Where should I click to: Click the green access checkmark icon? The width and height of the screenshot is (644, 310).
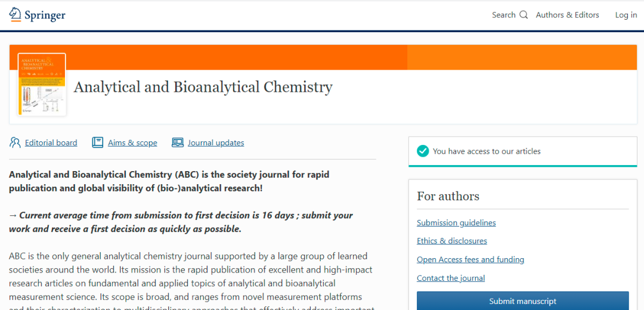point(423,151)
